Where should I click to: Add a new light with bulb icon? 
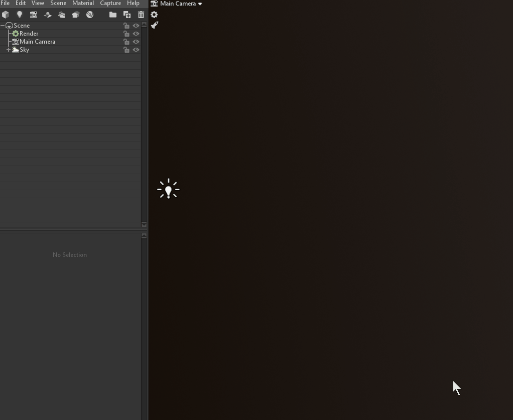point(20,15)
